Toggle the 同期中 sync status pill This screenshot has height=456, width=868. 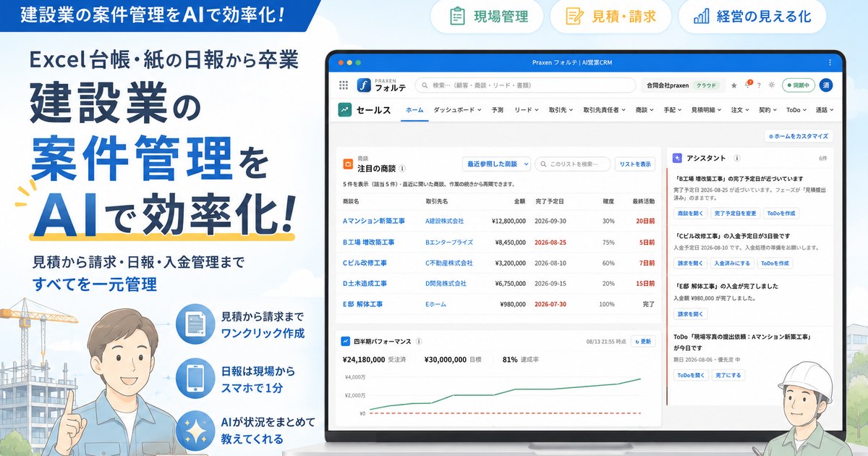coord(799,85)
